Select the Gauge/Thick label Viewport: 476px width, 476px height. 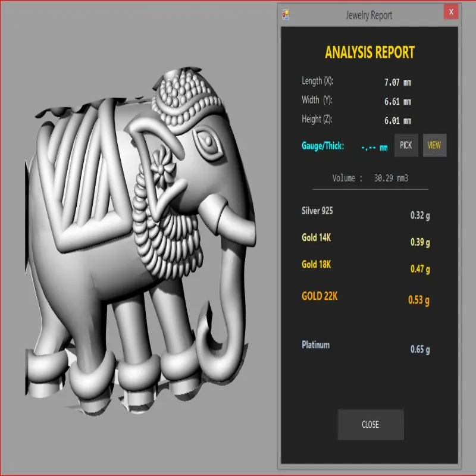(x=322, y=146)
